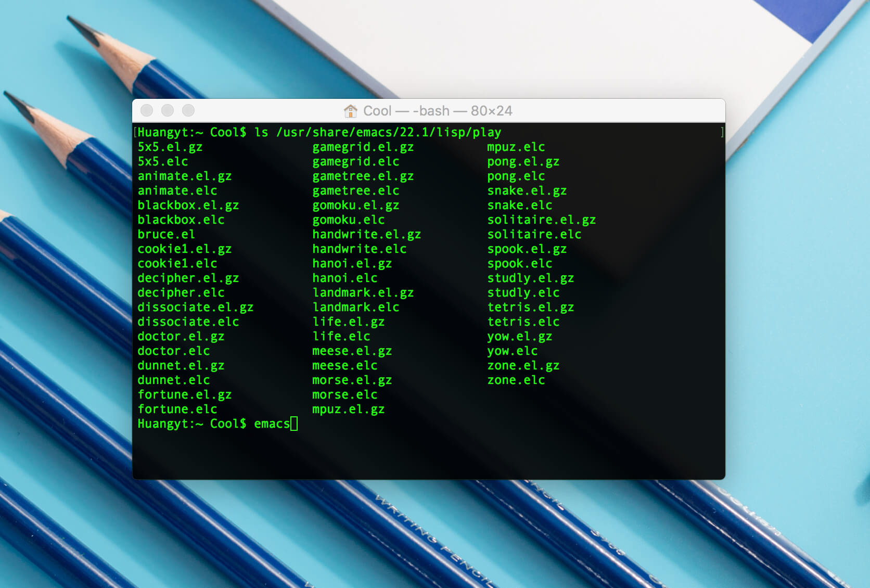Click the file name 'pong.el.gz'

tap(523, 161)
